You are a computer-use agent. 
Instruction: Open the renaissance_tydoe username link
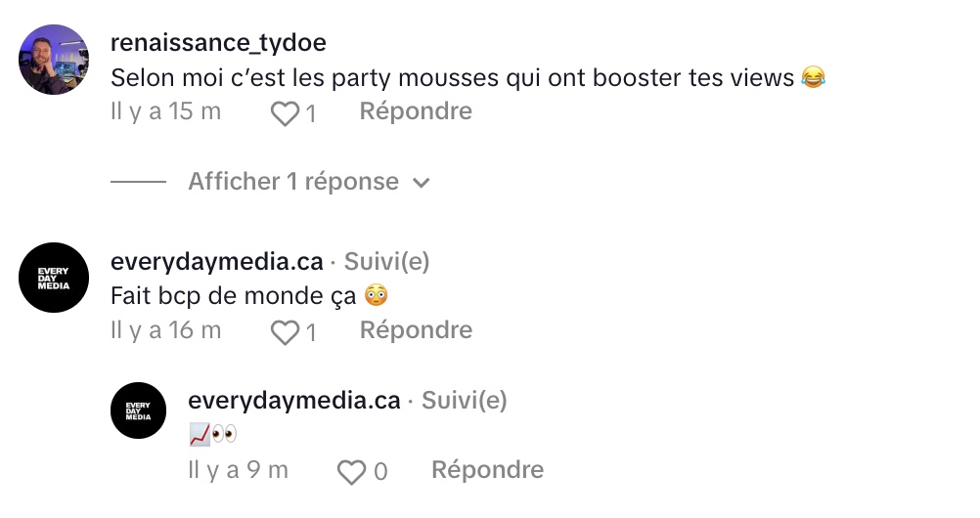(218, 43)
